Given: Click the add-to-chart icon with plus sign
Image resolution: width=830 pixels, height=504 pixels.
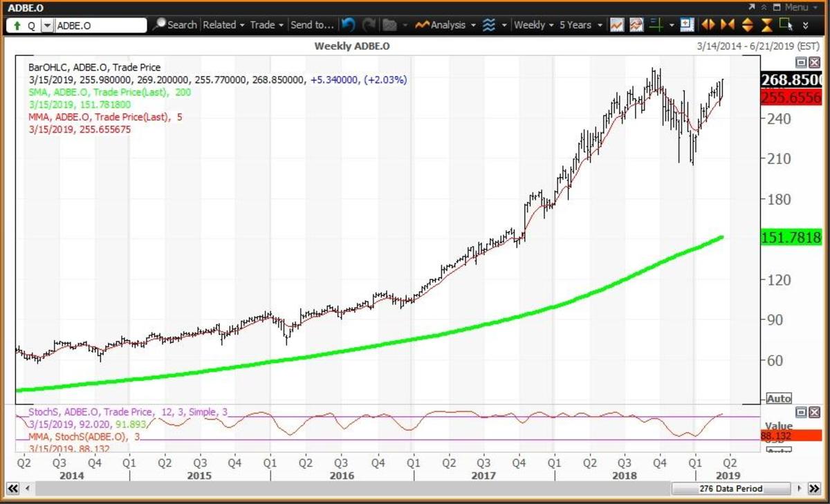Looking at the screenshot, I should [687, 25].
